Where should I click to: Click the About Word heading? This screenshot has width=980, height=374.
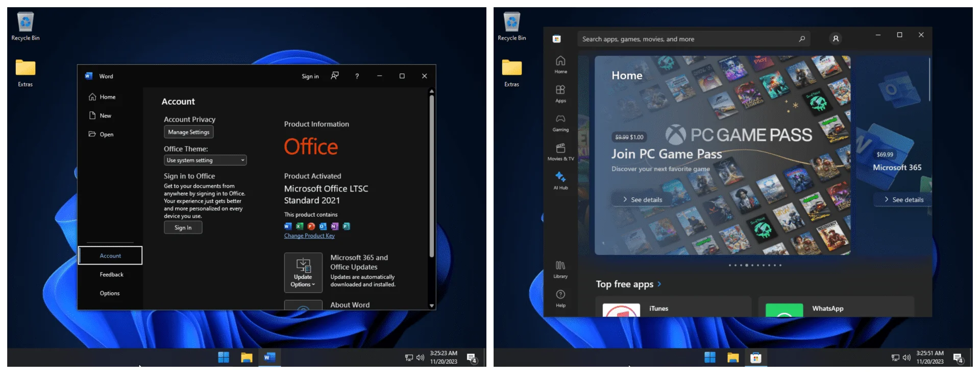click(x=350, y=305)
